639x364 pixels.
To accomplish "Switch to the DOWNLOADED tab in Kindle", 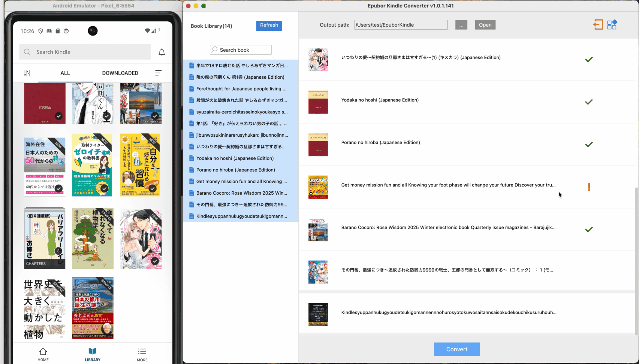I will (x=120, y=73).
